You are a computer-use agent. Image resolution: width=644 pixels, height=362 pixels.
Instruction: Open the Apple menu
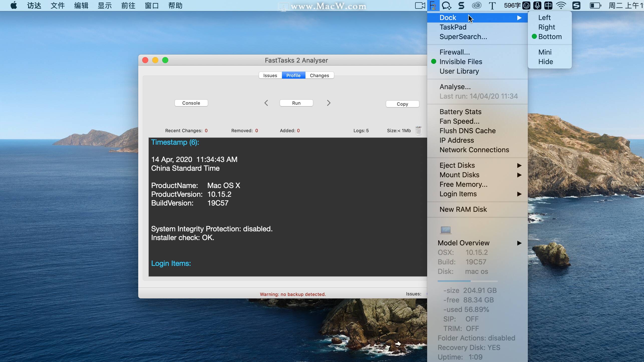(14, 5)
